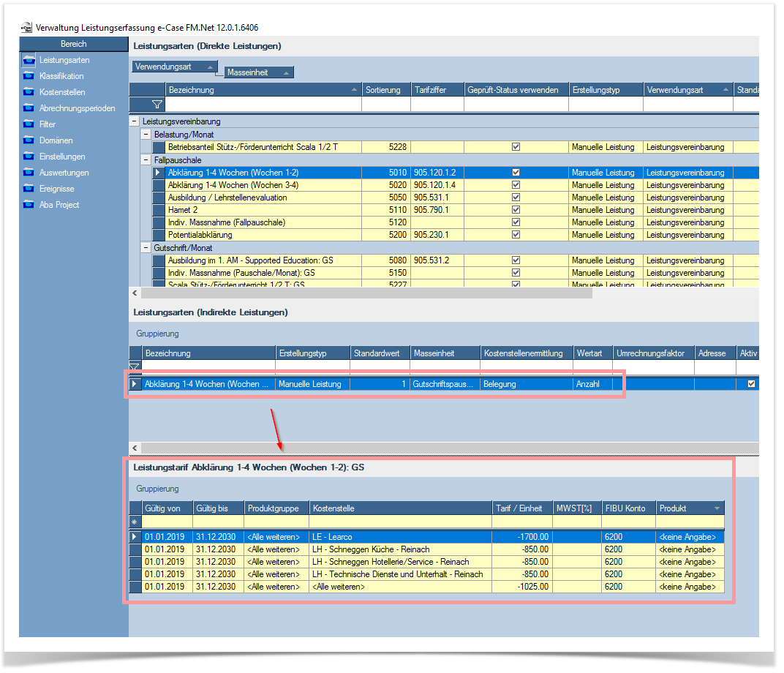
Task: Click the FIBU Konto column header
Action: [x=628, y=508]
